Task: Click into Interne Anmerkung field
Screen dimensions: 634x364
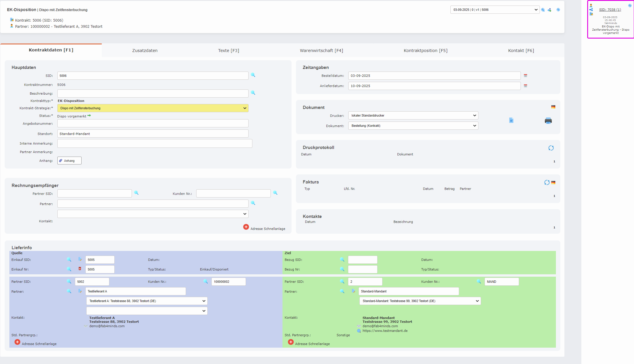Action: 154,143
